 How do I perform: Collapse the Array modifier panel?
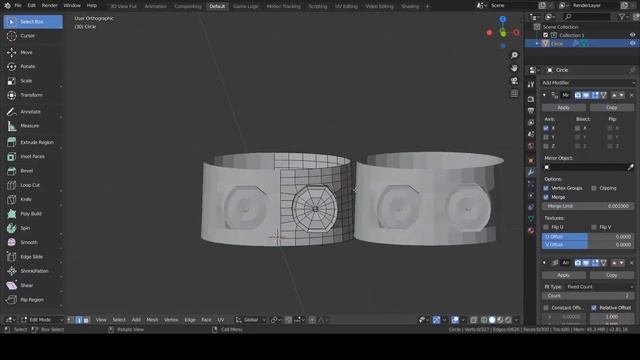[x=544, y=263]
